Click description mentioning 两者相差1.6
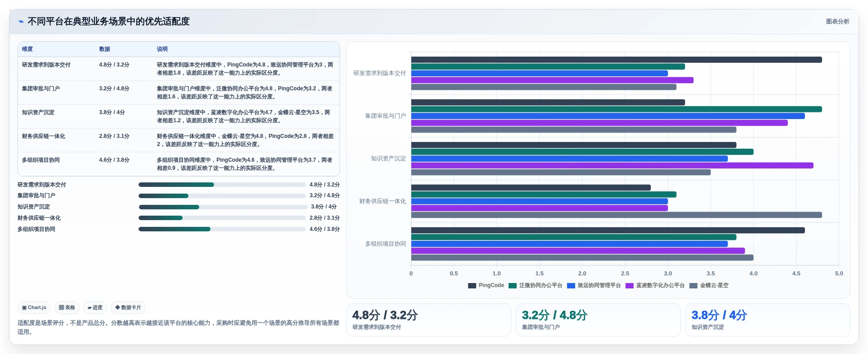 245,93
